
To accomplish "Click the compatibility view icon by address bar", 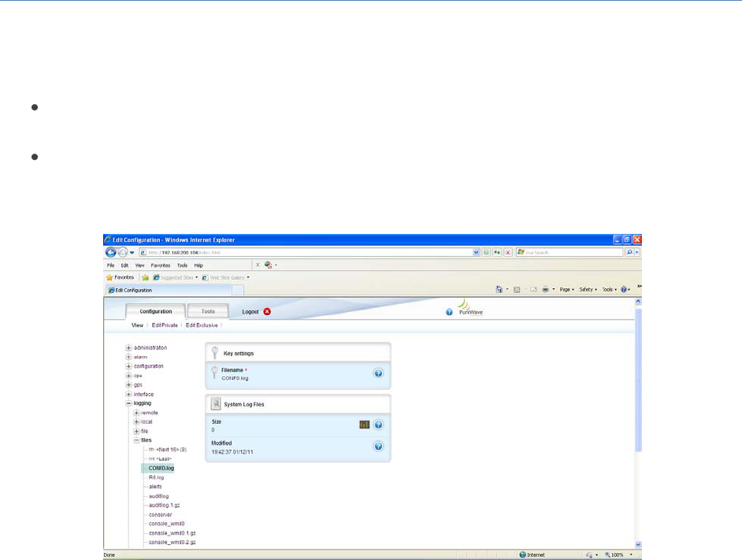I will tap(486, 252).
